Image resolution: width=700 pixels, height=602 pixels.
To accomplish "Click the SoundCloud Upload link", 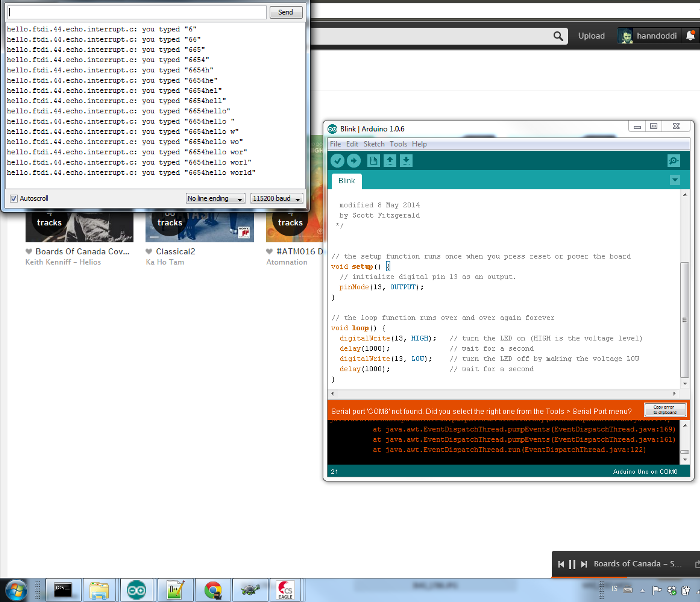I will 591,36.
